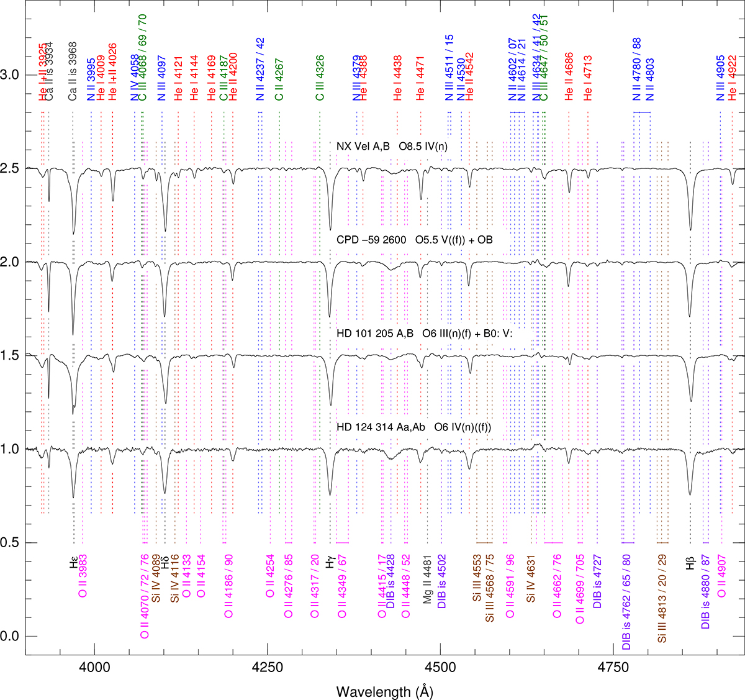Click the NX Vel A,B spectrum label
This screenshot has height=700, width=745.
[391, 147]
